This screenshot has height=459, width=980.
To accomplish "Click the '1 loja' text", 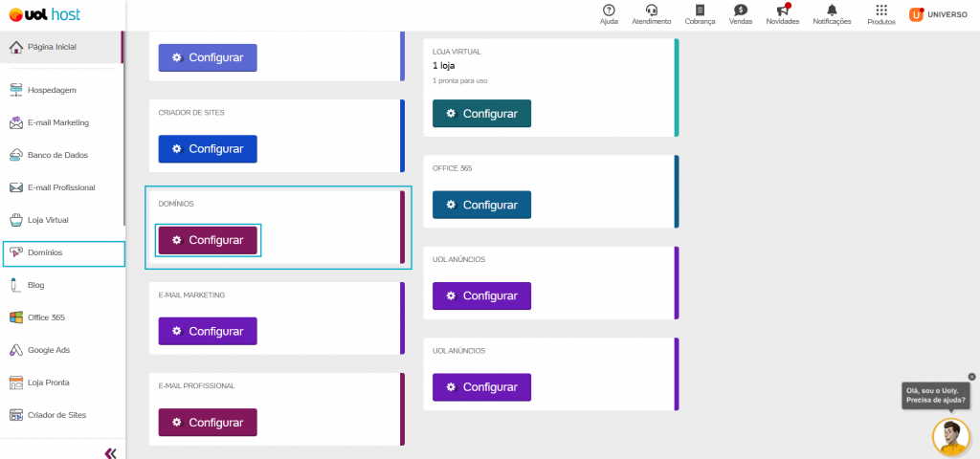I will click(444, 66).
